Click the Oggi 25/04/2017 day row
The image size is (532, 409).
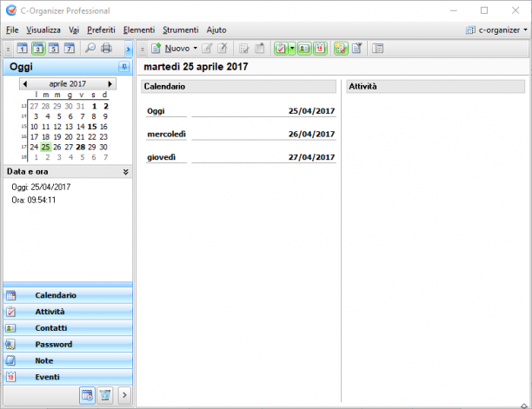pos(241,111)
